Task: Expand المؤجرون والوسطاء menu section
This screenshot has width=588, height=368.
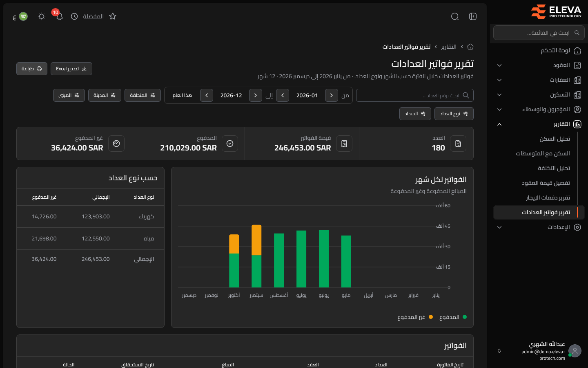Action: 499,110
